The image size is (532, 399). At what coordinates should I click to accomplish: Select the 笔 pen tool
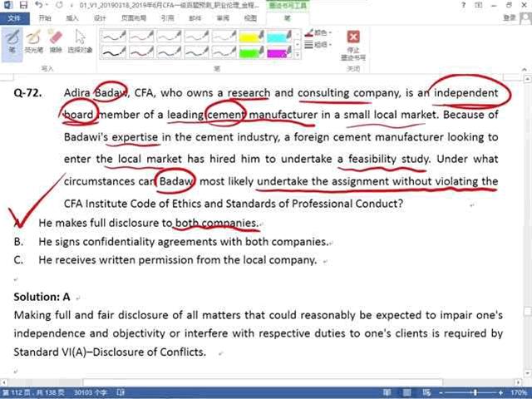[12, 43]
